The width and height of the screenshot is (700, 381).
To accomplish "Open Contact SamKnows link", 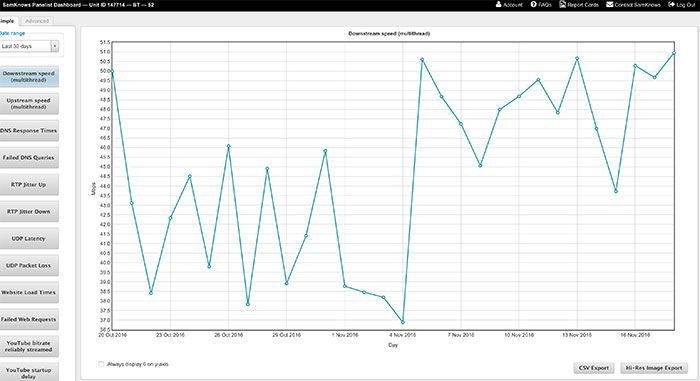I will (637, 4).
